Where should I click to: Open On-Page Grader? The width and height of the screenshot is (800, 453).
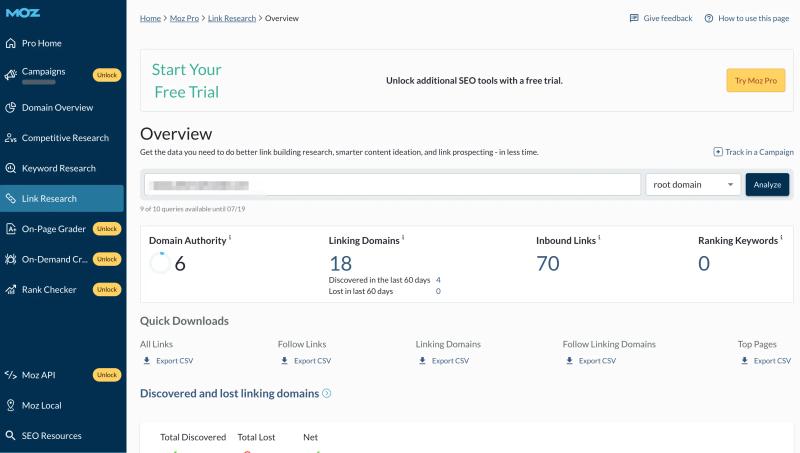coord(54,229)
